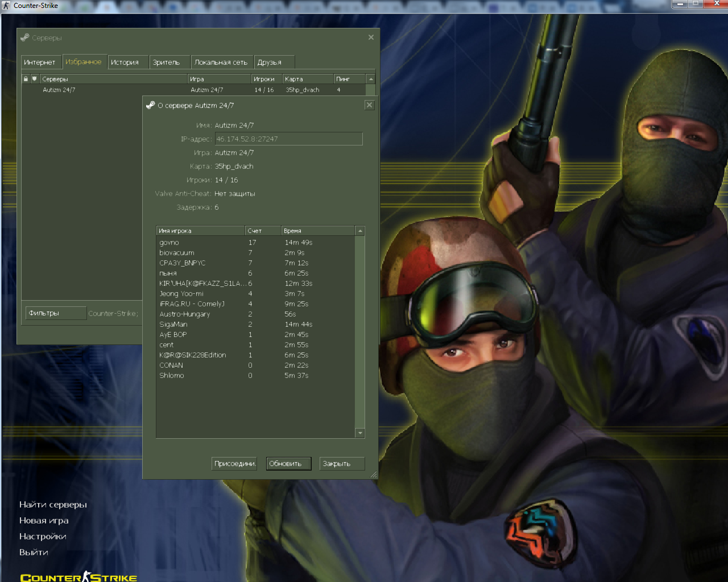This screenshot has height=582, width=728.
Task: Sort by Игра column header
Action: (219, 79)
